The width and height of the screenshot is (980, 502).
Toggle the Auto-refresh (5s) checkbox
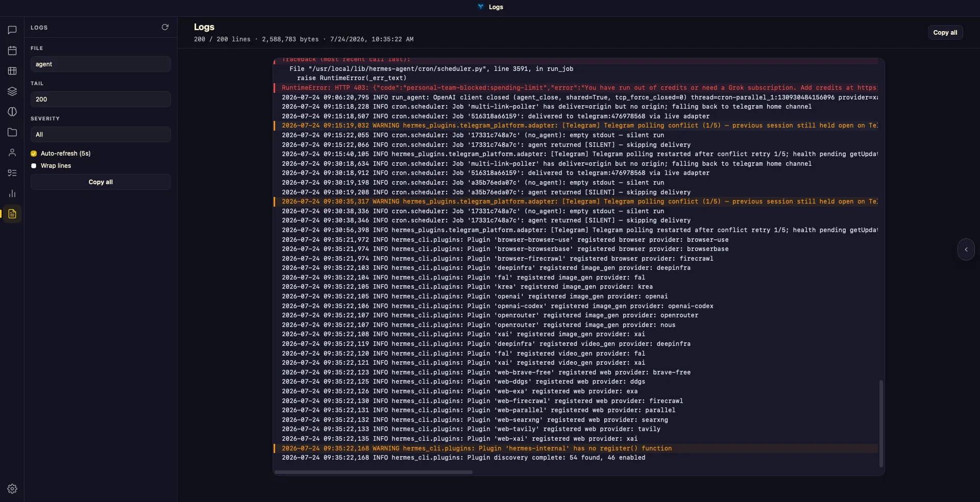coord(34,154)
